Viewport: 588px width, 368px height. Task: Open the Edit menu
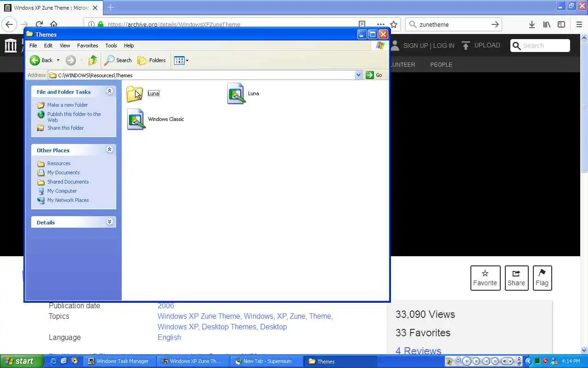48,46
